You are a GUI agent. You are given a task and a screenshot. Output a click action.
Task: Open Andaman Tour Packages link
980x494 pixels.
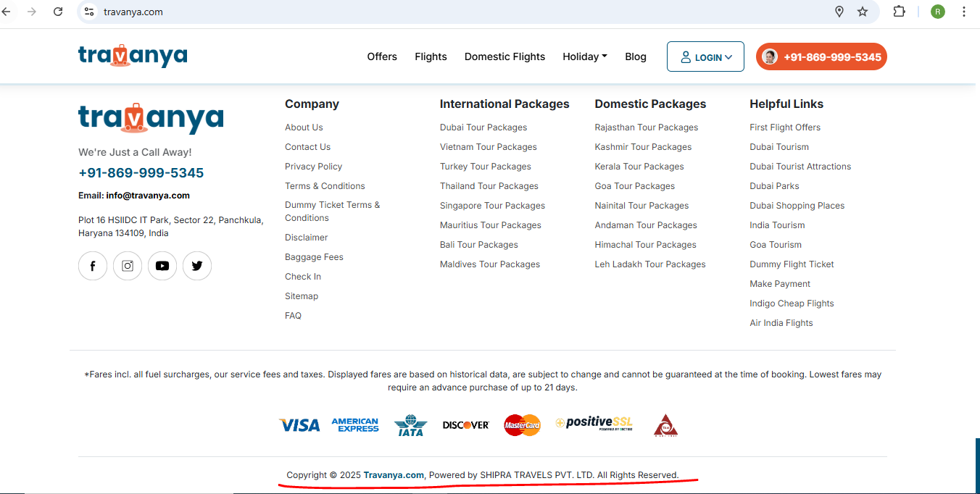pyautogui.click(x=646, y=225)
